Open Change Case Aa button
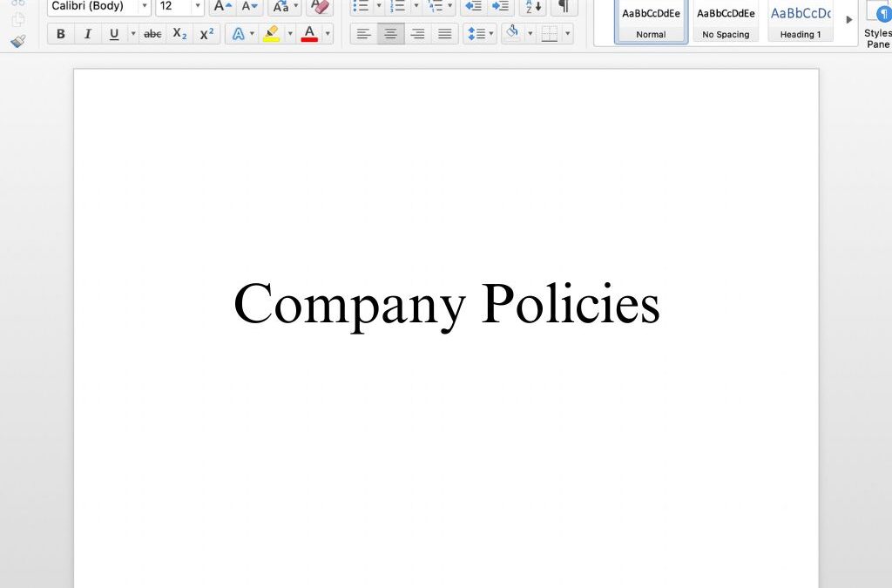The width and height of the screenshot is (892, 588). pos(285,6)
